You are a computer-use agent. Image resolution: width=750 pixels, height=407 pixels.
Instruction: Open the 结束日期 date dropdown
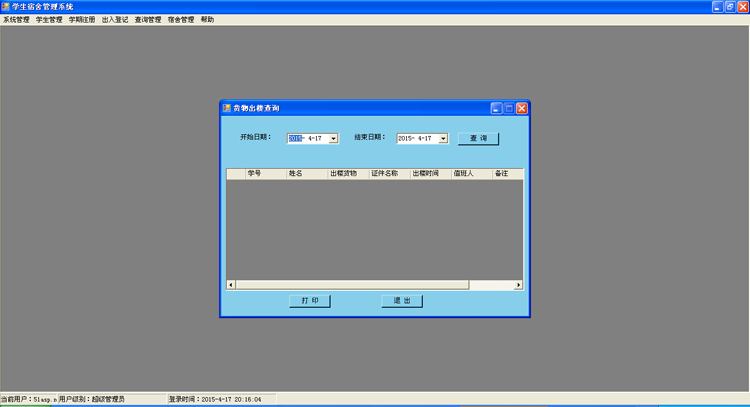[x=443, y=139]
